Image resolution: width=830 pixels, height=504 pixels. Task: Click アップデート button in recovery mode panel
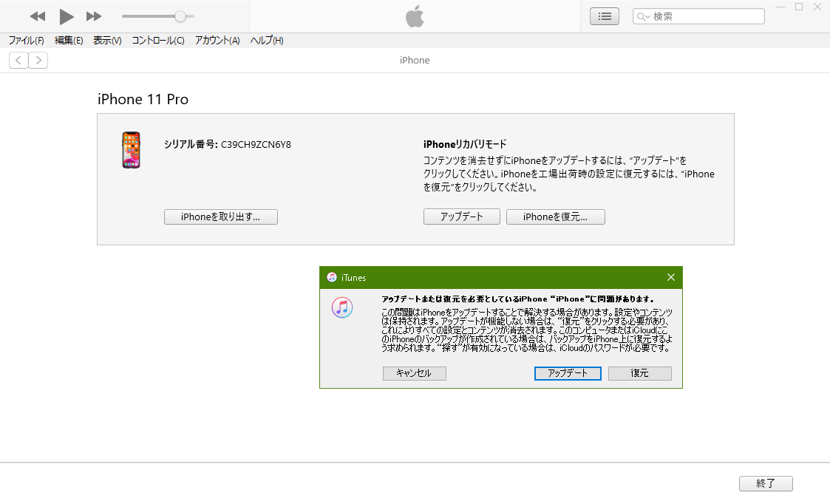point(462,217)
